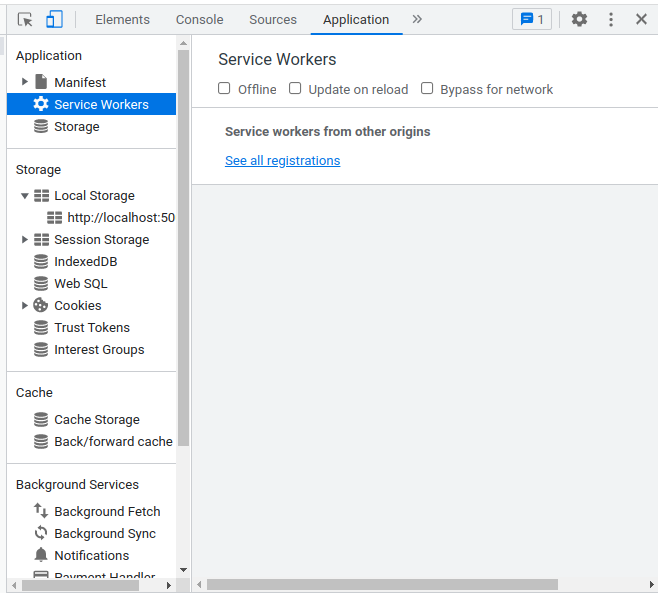This screenshot has height=593, width=658.
Task: Expand the Session Storage arrow
Action: [x=25, y=240]
